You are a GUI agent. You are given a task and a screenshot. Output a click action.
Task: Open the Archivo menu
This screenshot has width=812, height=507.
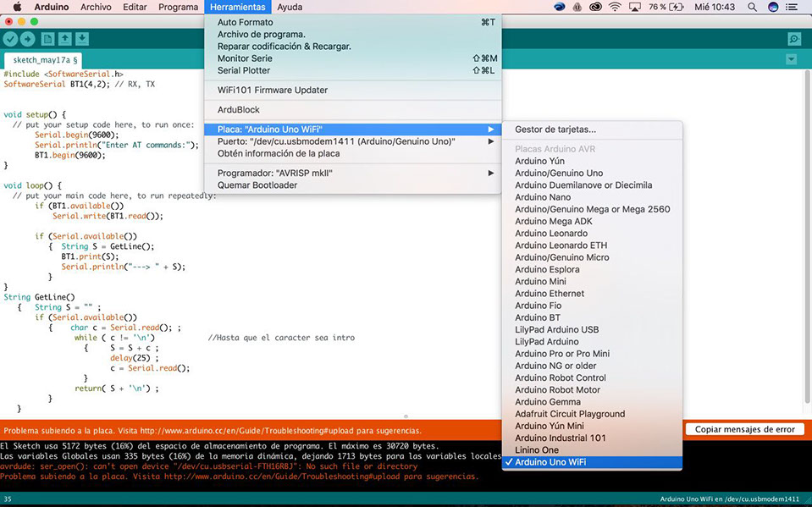point(96,7)
